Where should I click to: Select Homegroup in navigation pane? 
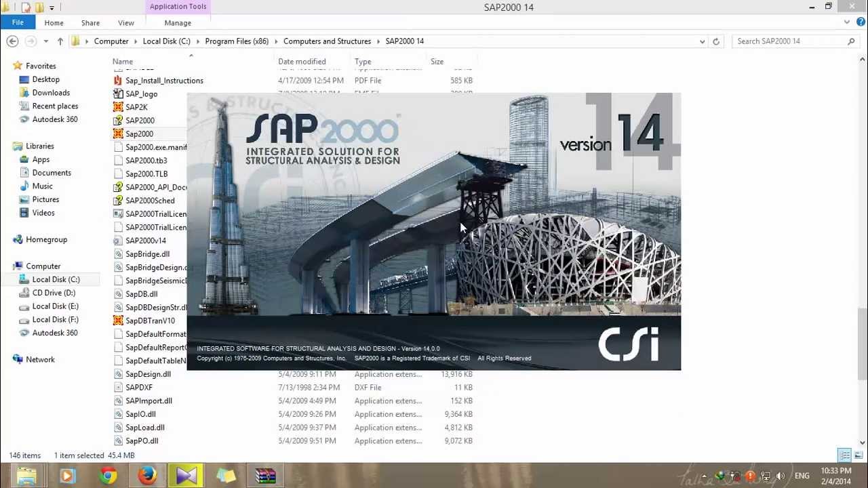tap(46, 239)
